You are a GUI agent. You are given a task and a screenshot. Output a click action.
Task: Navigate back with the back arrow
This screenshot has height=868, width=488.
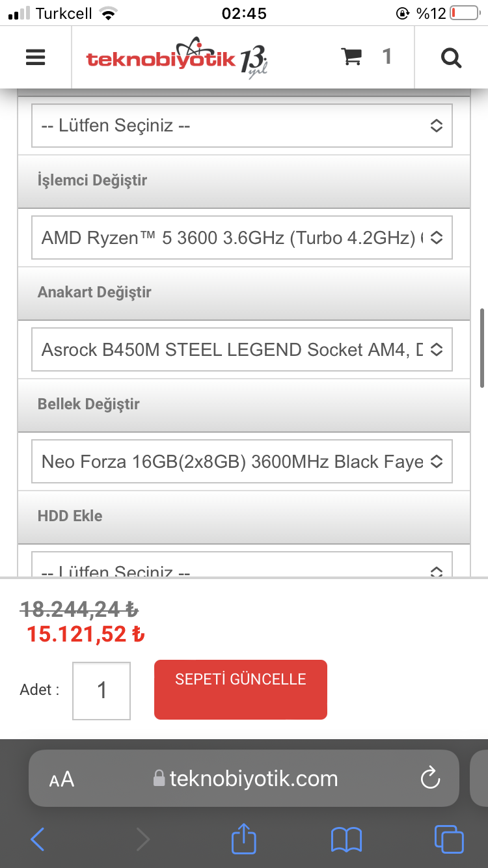pyautogui.click(x=37, y=839)
